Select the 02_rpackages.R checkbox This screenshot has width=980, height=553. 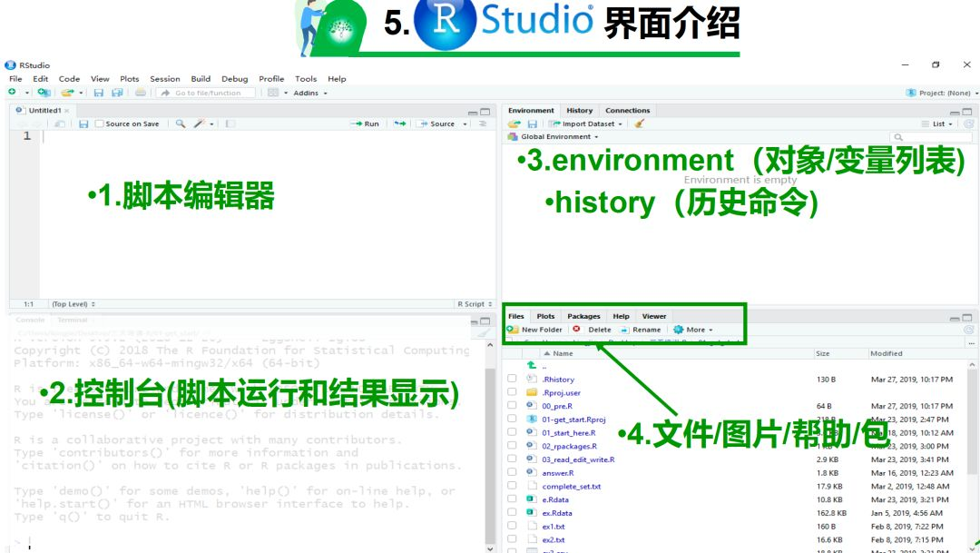point(512,446)
